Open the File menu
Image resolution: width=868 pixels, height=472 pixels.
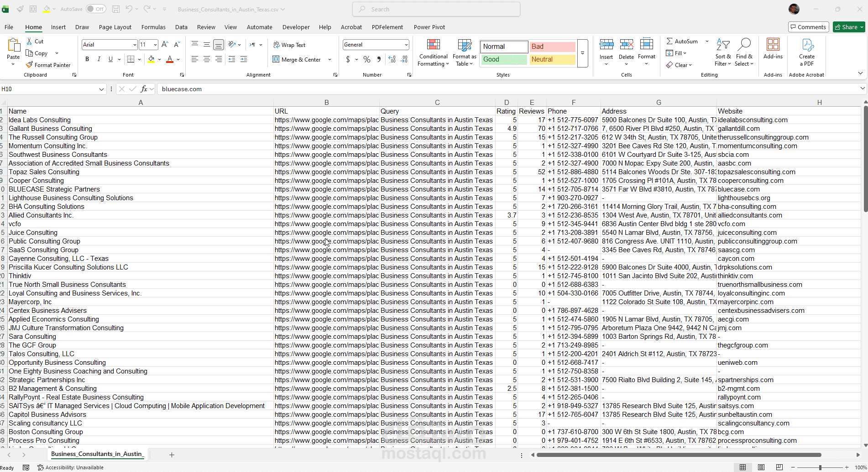click(9, 27)
